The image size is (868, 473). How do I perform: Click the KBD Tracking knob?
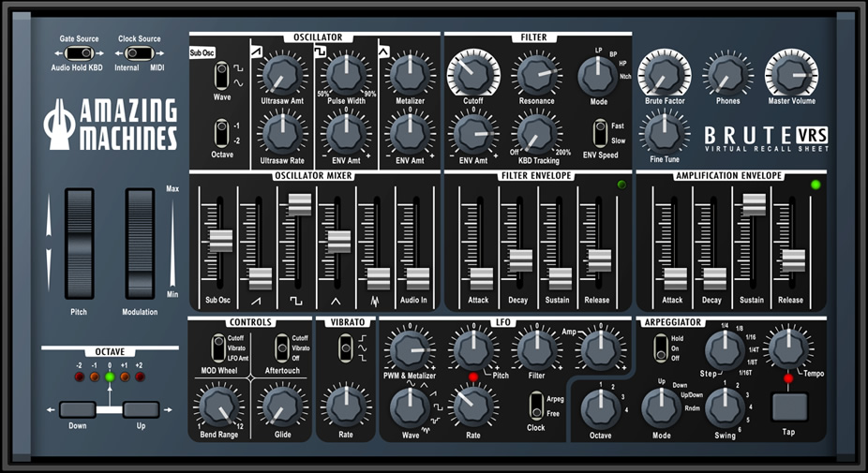pos(536,133)
